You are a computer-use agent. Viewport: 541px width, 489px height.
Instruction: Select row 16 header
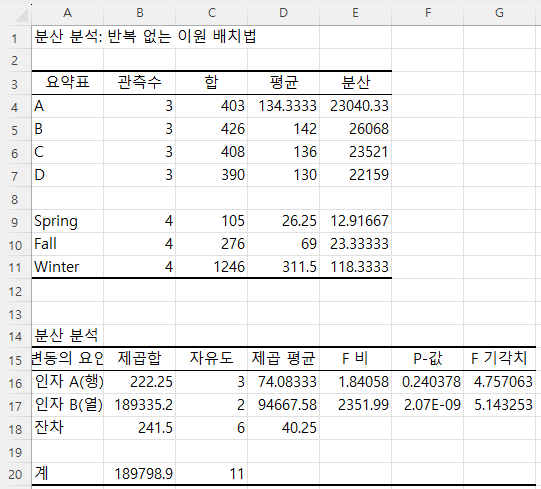[x=15, y=383]
